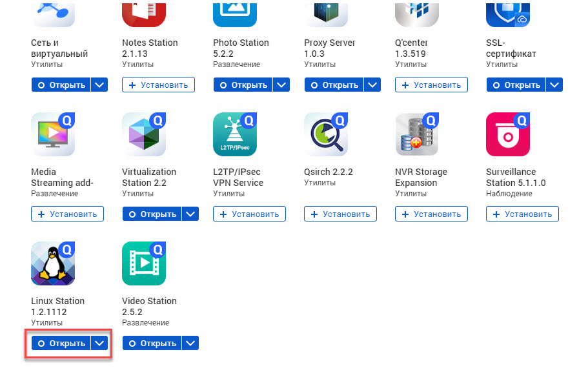Screen dimensions: 588x370
Task: Click the Развлечение category under Photo Station
Action: [237, 65]
